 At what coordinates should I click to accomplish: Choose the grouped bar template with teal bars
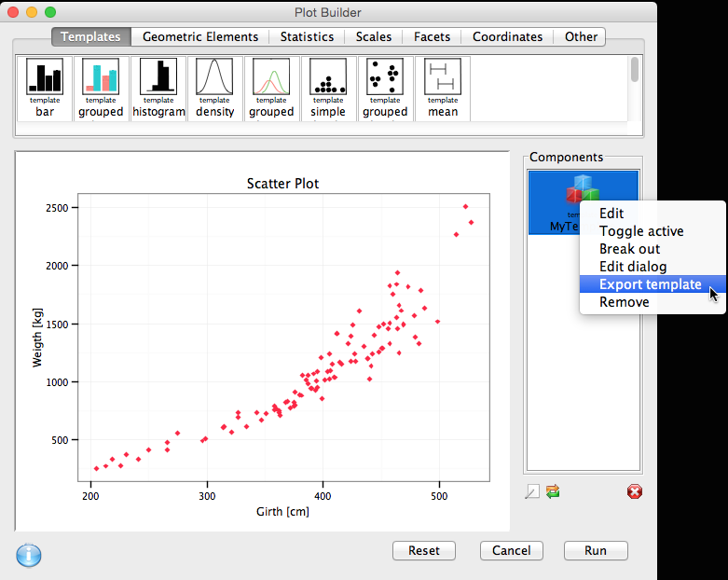click(101, 89)
